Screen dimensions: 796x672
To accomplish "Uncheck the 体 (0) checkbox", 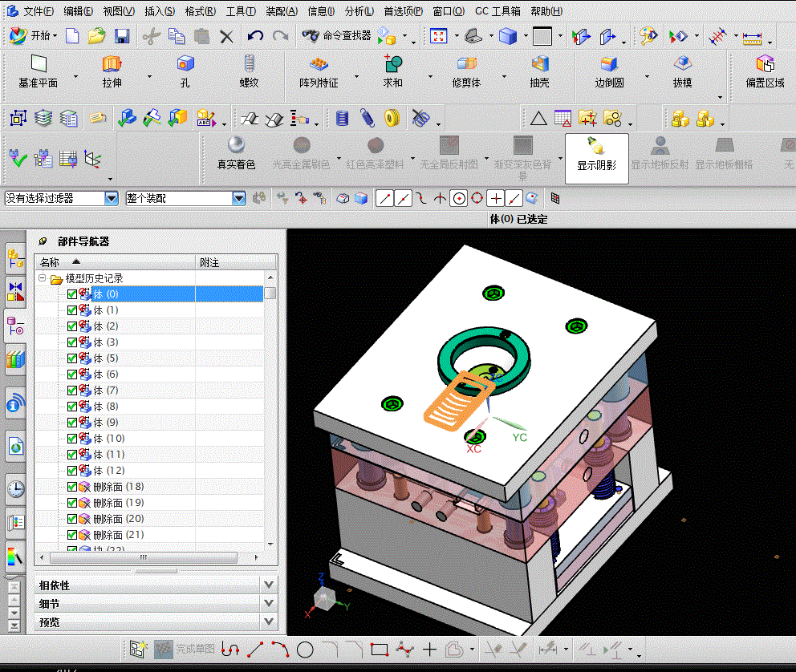I will point(72,294).
